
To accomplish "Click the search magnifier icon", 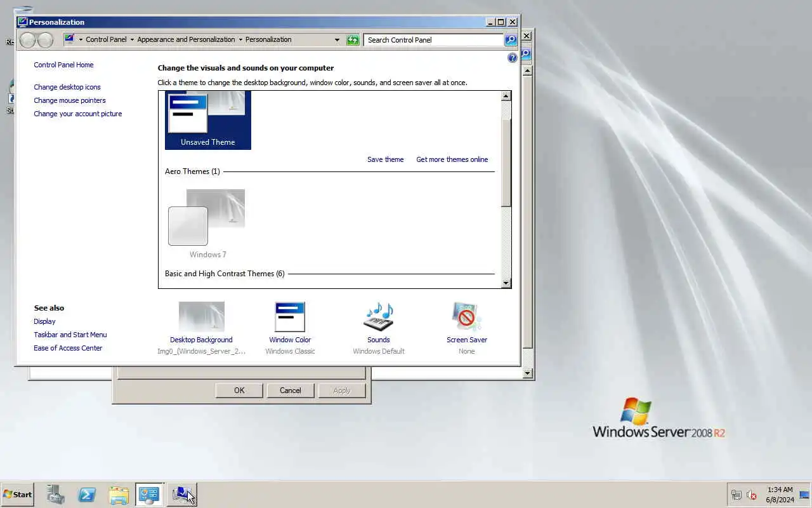I will click(511, 40).
